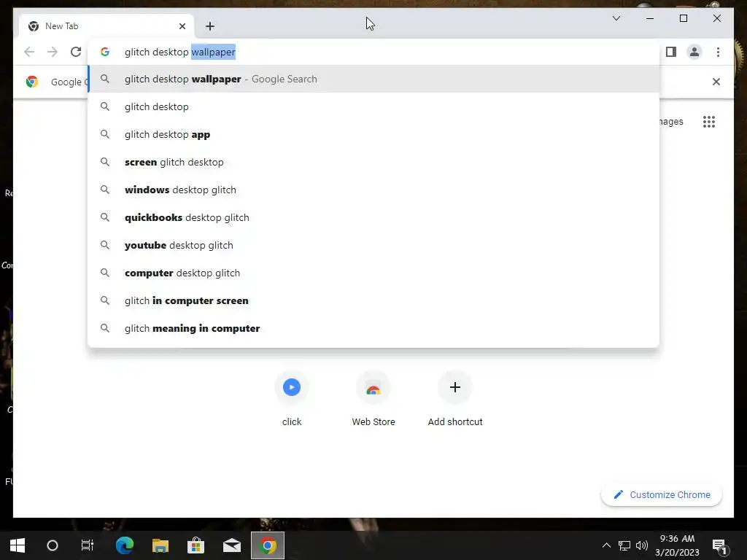
Task: Select 'glitch in computer screen' suggestion
Action: click(374, 300)
